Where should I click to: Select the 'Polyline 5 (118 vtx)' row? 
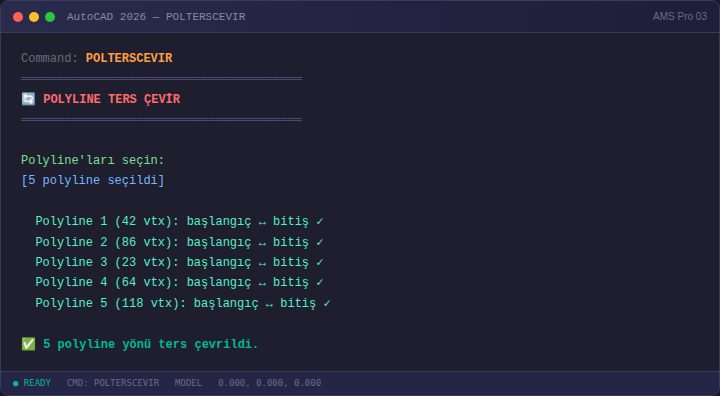coord(183,303)
